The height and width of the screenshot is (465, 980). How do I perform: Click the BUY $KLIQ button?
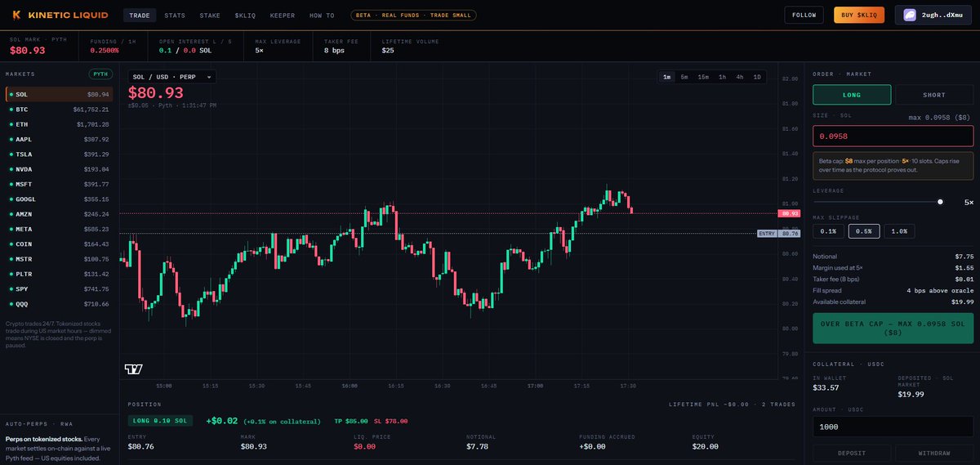858,15
